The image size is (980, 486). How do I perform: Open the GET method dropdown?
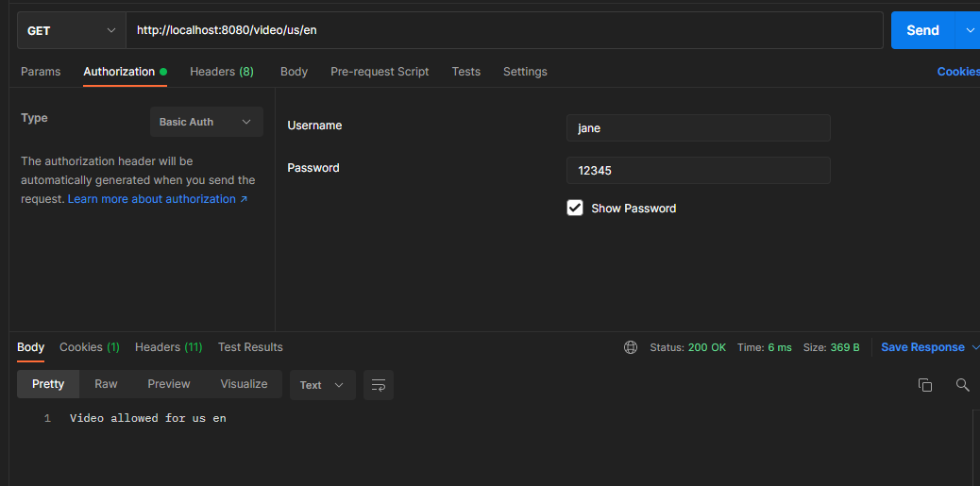[x=71, y=30]
